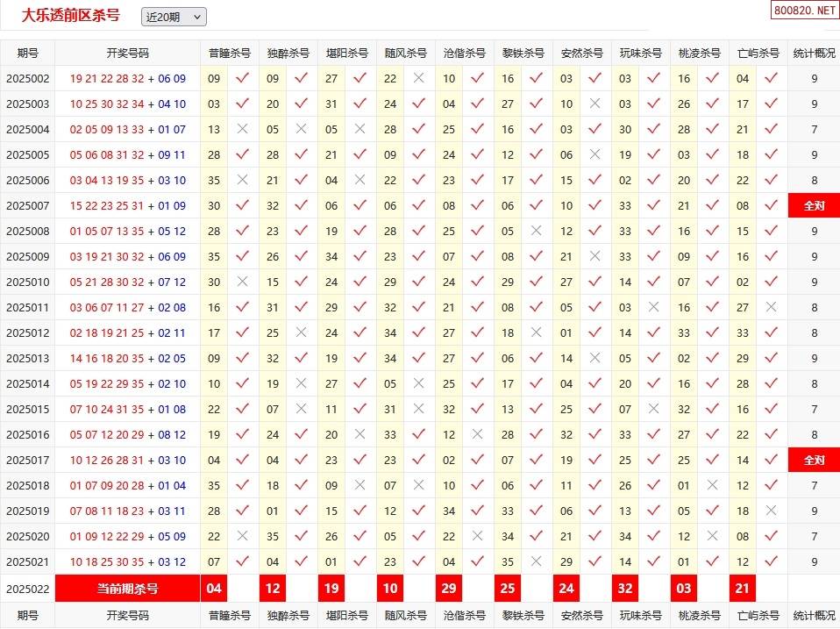Click draw numbers 10 18 25 30 35 + 03 12
This screenshot has width=840, height=629.
(127, 562)
